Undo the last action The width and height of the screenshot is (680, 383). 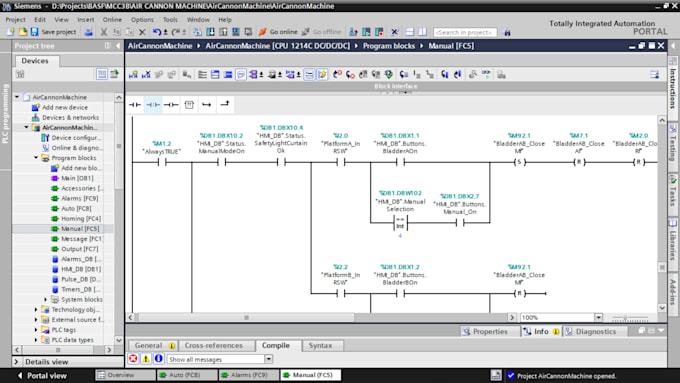(157, 32)
